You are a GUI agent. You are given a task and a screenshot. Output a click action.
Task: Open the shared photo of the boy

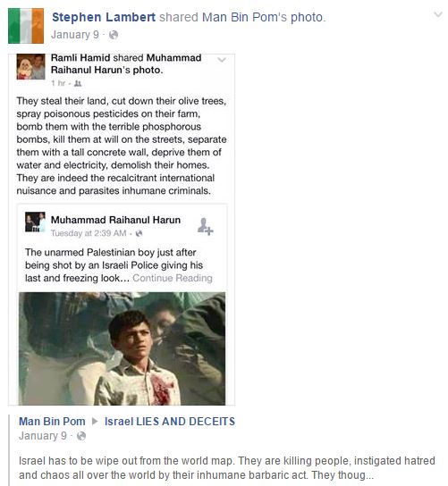(122, 348)
